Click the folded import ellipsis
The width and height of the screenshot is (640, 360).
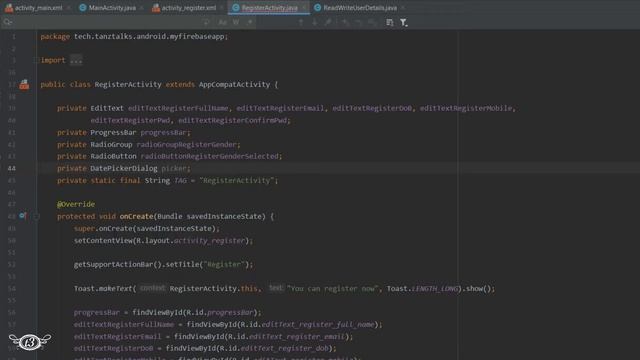point(76,60)
